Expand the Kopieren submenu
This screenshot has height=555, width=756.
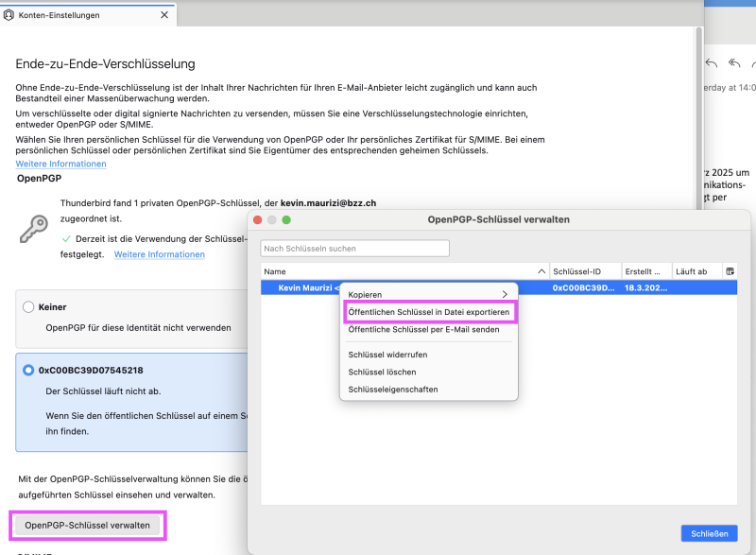pos(428,295)
